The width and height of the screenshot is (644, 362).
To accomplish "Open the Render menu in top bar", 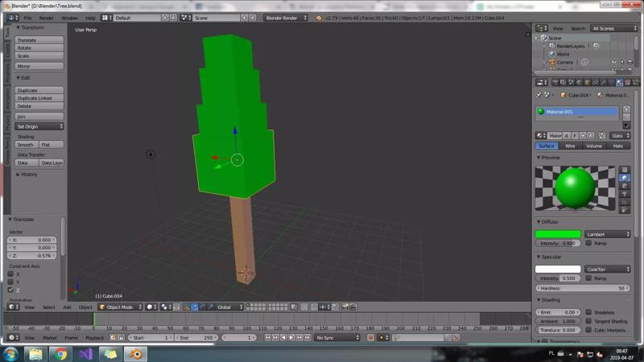I will [47, 18].
